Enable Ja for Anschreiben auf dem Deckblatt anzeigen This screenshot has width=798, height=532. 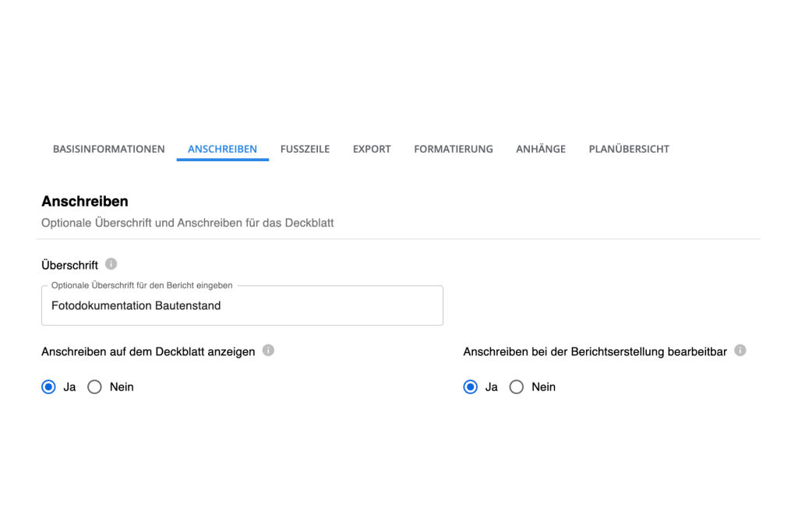click(48, 386)
